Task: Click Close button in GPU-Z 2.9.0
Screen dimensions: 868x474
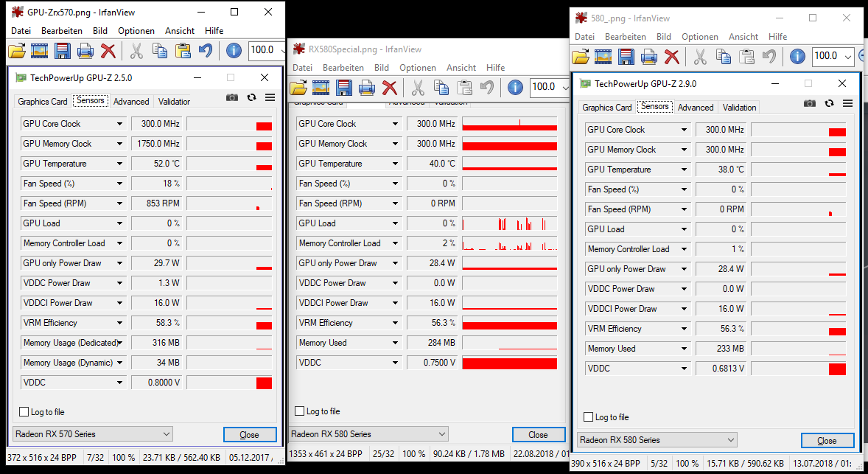Action: pyautogui.click(x=827, y=441)
